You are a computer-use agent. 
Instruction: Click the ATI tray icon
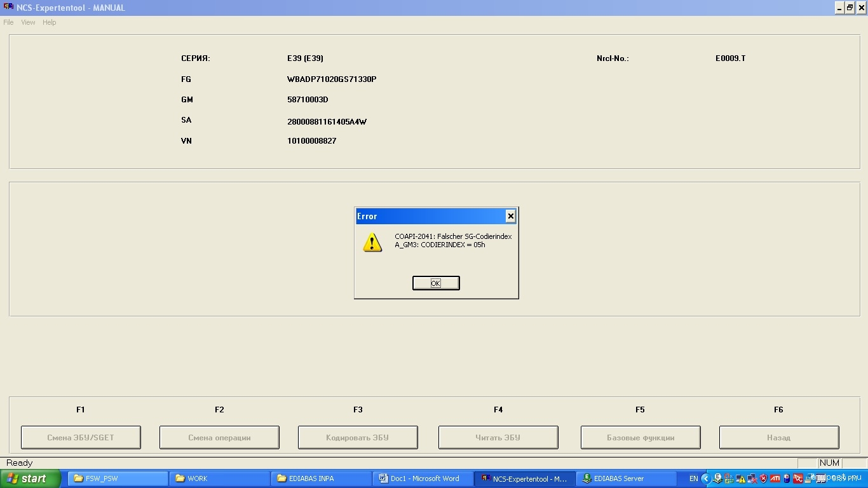pos(775,478)
